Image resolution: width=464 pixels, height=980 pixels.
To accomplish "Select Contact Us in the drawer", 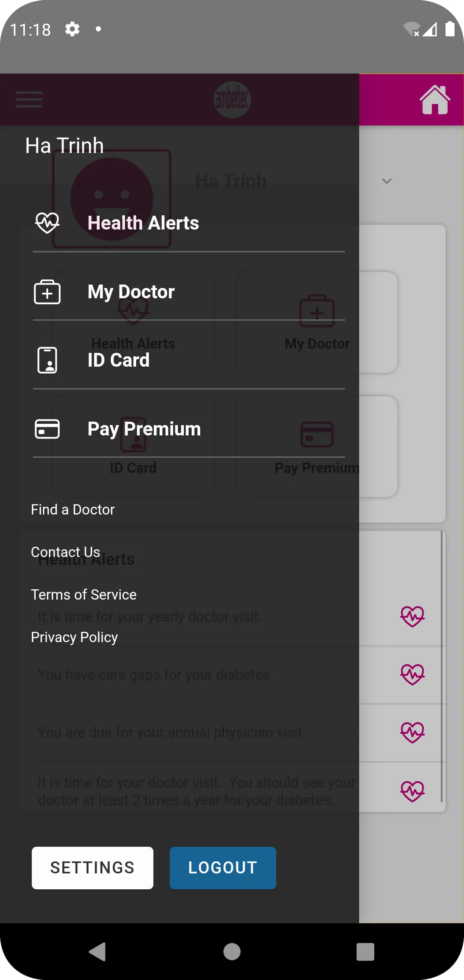I will click(65, 551).
